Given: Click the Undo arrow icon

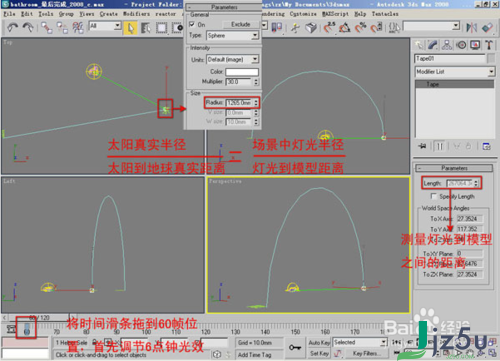Looking at the screenshot, I should point(12,27).
